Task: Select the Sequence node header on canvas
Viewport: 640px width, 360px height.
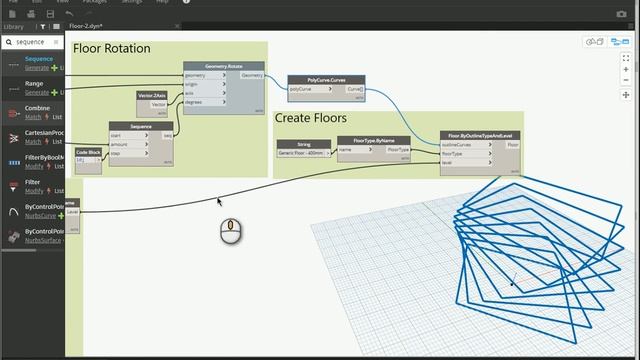Action: (x=141, y=127)
